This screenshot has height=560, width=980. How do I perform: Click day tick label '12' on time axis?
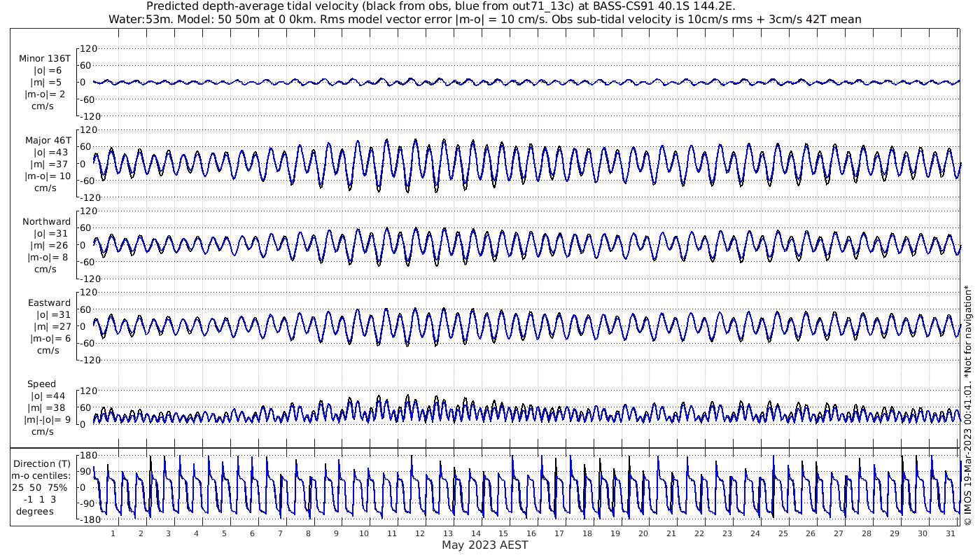point(420,533)
